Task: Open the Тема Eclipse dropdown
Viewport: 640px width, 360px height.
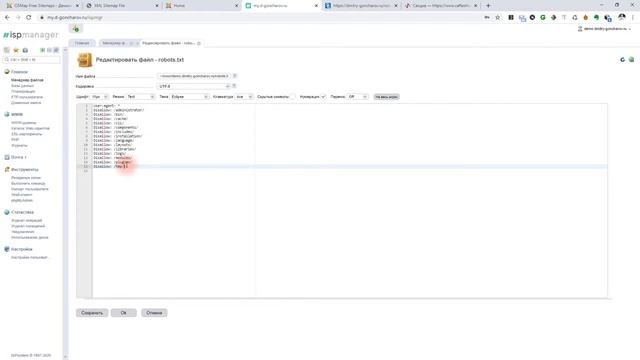Action: (189, 97)
